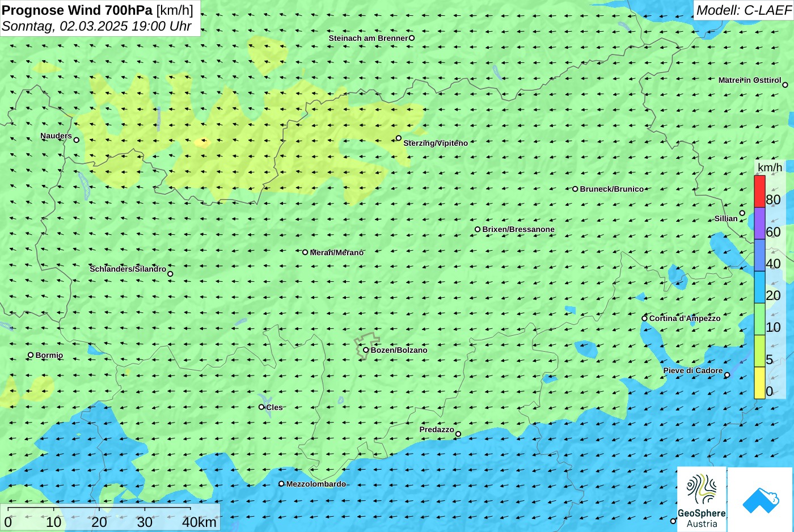Click the red 80 km/h legend color

[759, 192]
